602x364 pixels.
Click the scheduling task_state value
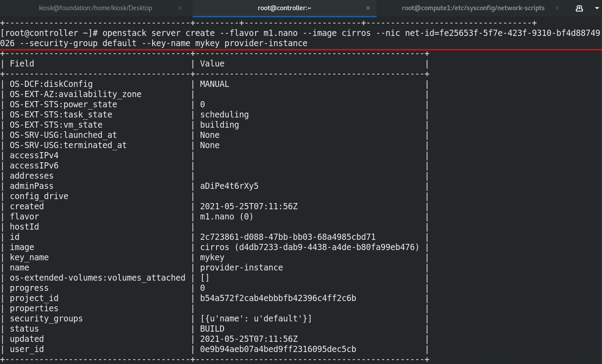coord(224,115)
